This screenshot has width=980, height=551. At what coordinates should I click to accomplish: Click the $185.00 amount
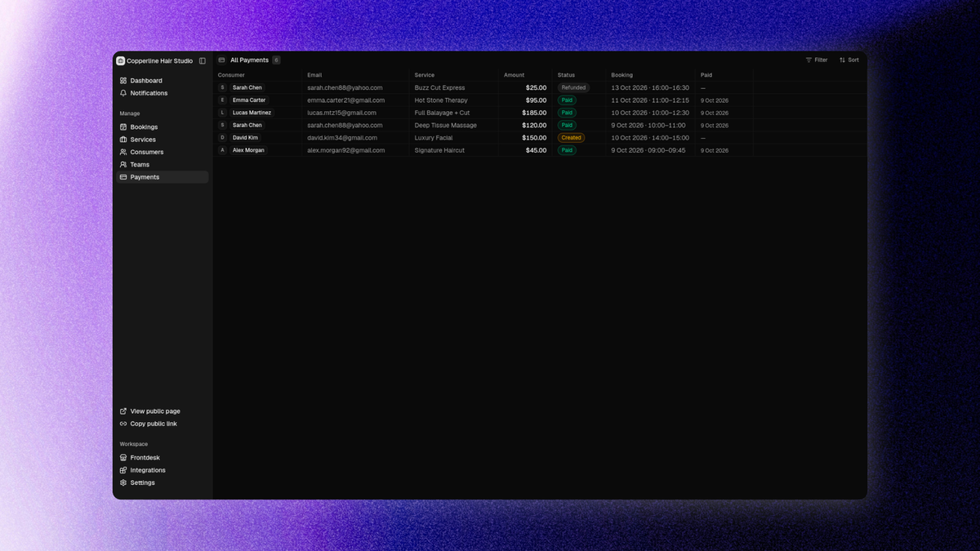tap(534, 113)
